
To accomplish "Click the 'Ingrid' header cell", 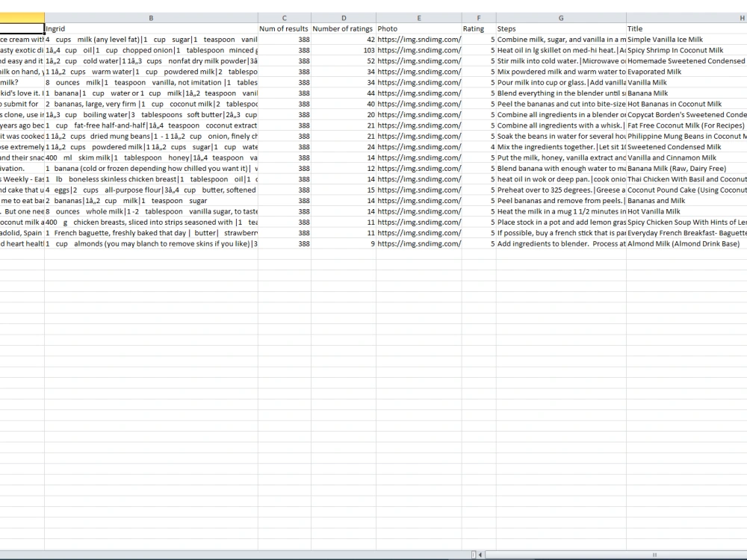I will point(151,28).
